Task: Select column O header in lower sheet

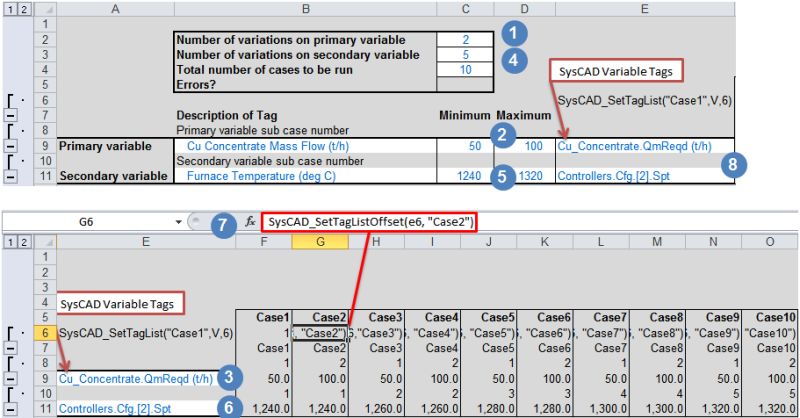Action: [x=769, y=242]
